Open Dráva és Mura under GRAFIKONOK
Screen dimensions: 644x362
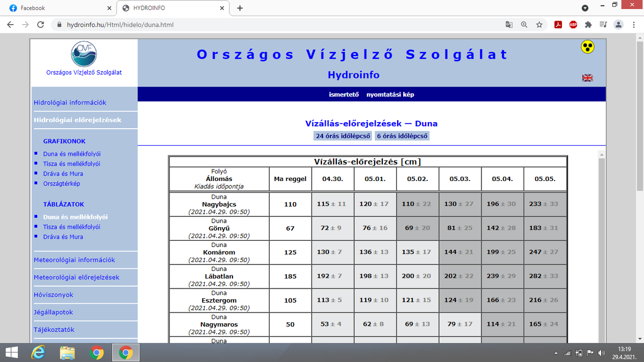(63, 174)
